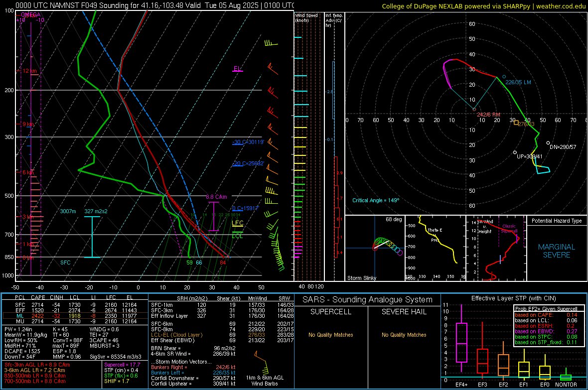
Task: Select the green LCL marker
Action: click(x=237, y=236)
